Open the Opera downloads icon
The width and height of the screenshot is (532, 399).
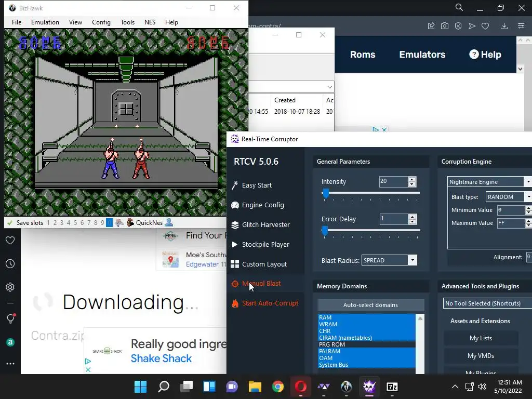coord(504,26)
